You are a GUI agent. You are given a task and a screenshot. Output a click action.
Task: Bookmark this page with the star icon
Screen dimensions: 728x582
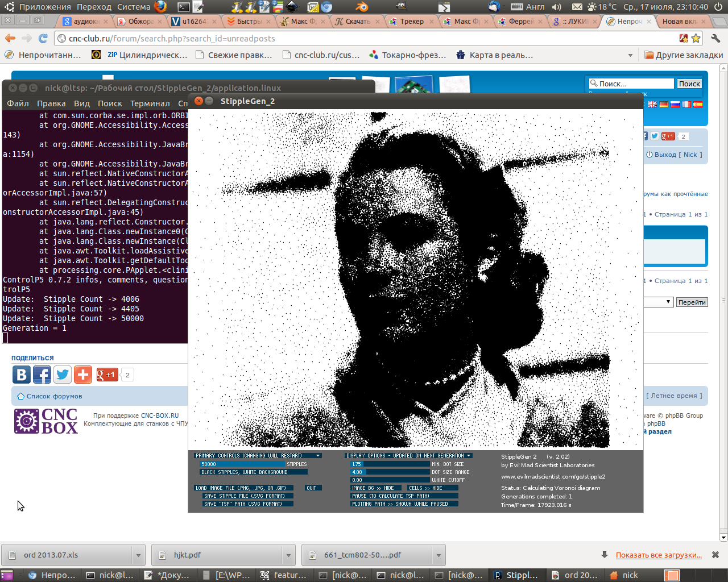pos(696,39)
